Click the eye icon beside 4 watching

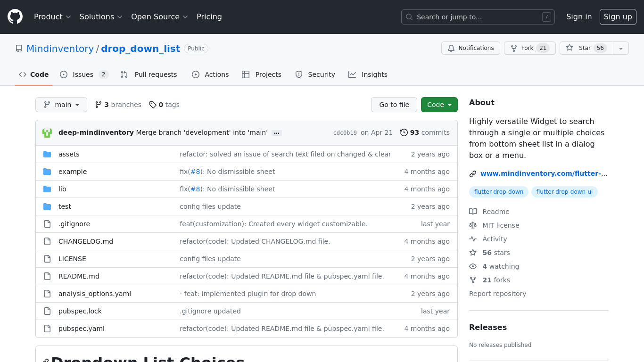[x=473, y=266]
